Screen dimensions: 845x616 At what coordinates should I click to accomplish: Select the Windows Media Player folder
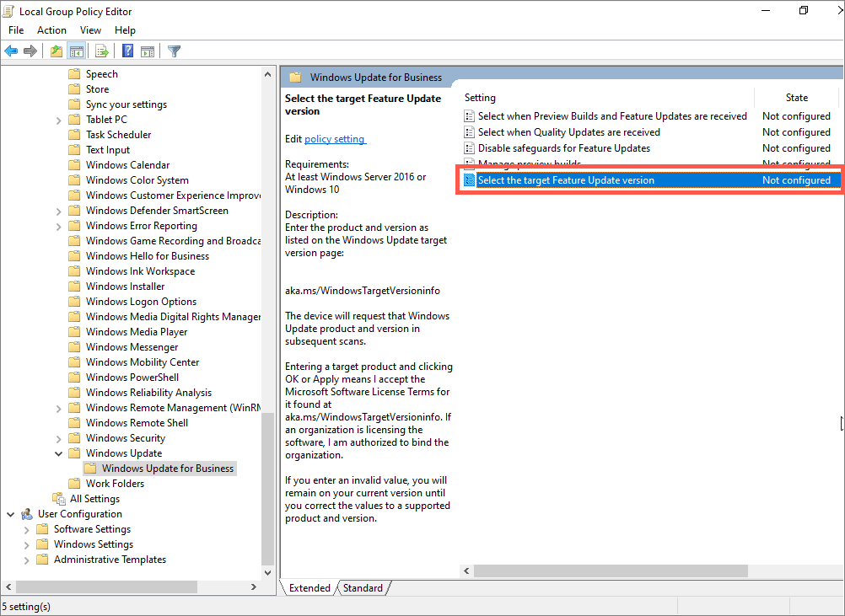click(137, 332)
